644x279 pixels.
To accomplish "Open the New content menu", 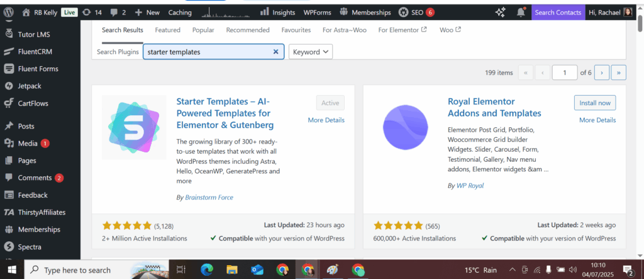I will click(147, 13).
